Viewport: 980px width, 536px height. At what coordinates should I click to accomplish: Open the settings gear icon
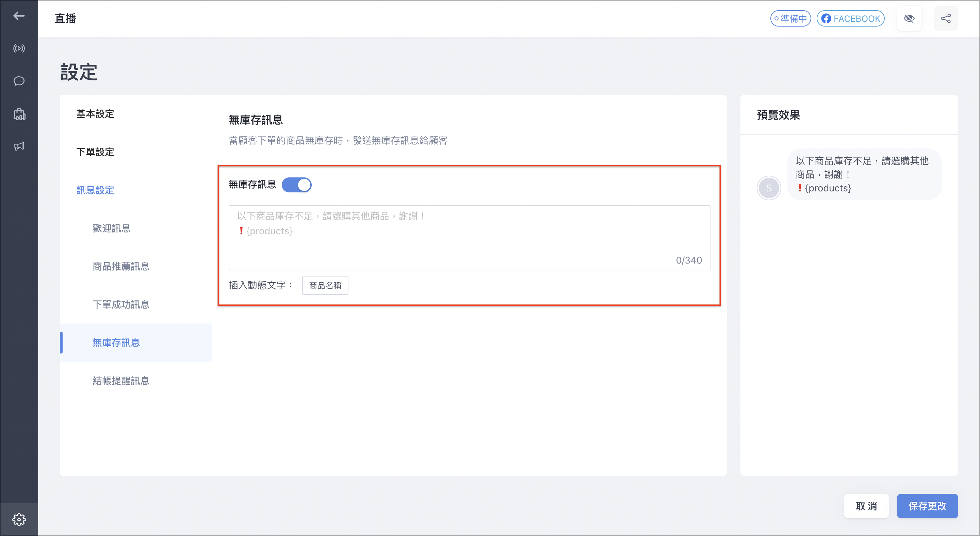(x=19, y=519)
